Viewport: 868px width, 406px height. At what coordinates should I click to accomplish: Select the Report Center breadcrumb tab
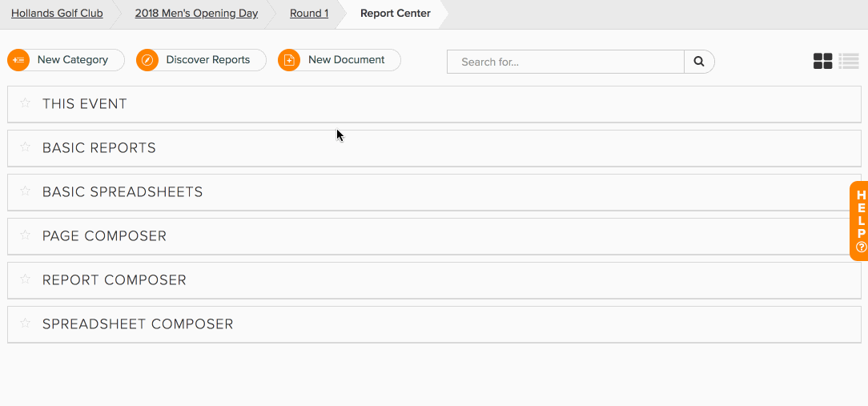(x=396, y=14)
